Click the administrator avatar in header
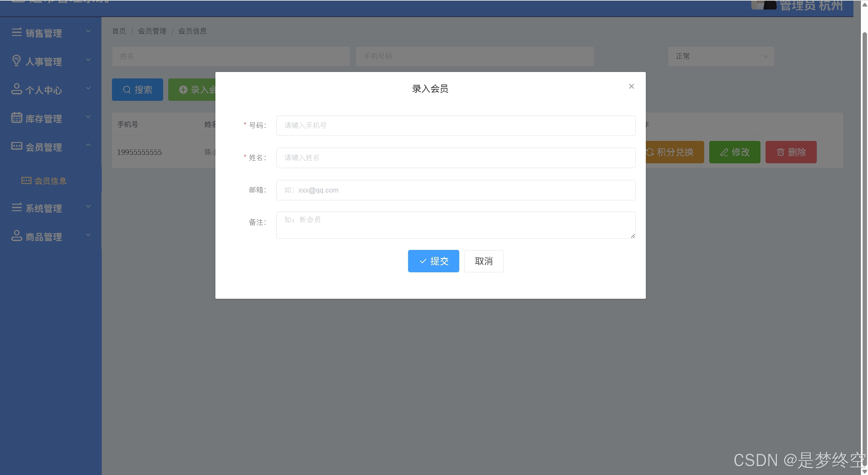The image size is (868, 475). [763, 5]
